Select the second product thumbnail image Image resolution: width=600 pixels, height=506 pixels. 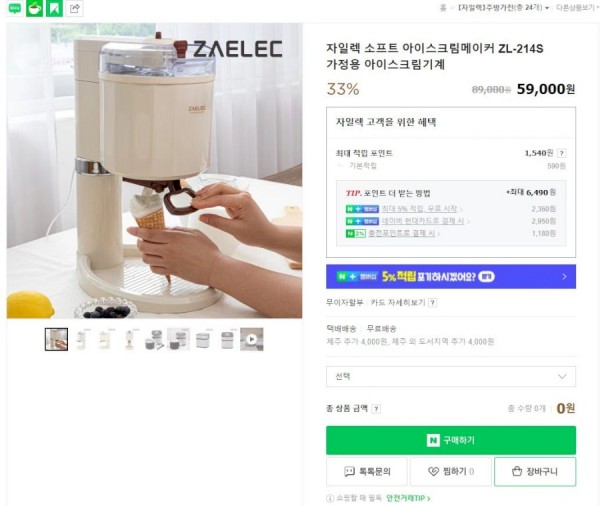[x=82, y=339]
